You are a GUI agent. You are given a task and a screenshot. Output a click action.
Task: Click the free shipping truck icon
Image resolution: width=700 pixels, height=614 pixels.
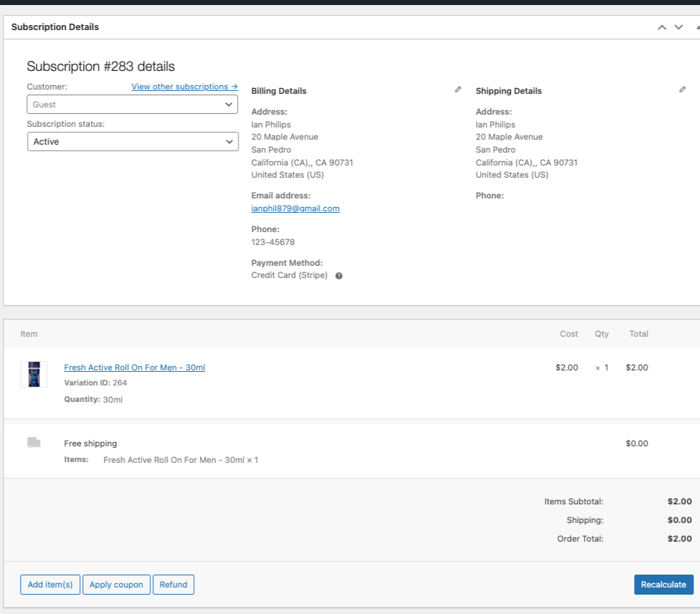34,443
